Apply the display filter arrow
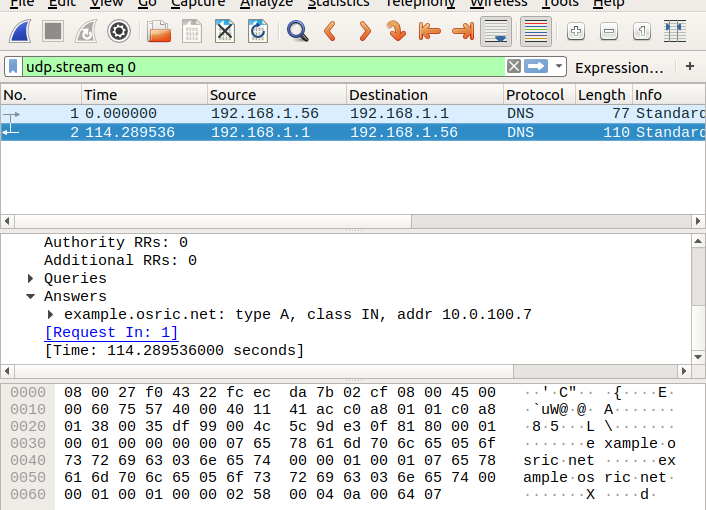 click(536, 67)
